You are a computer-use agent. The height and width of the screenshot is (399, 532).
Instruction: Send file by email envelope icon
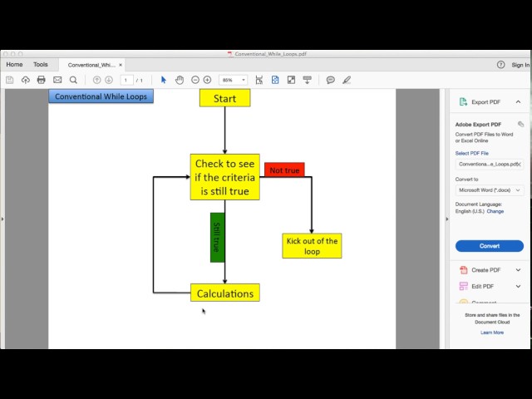57,80
